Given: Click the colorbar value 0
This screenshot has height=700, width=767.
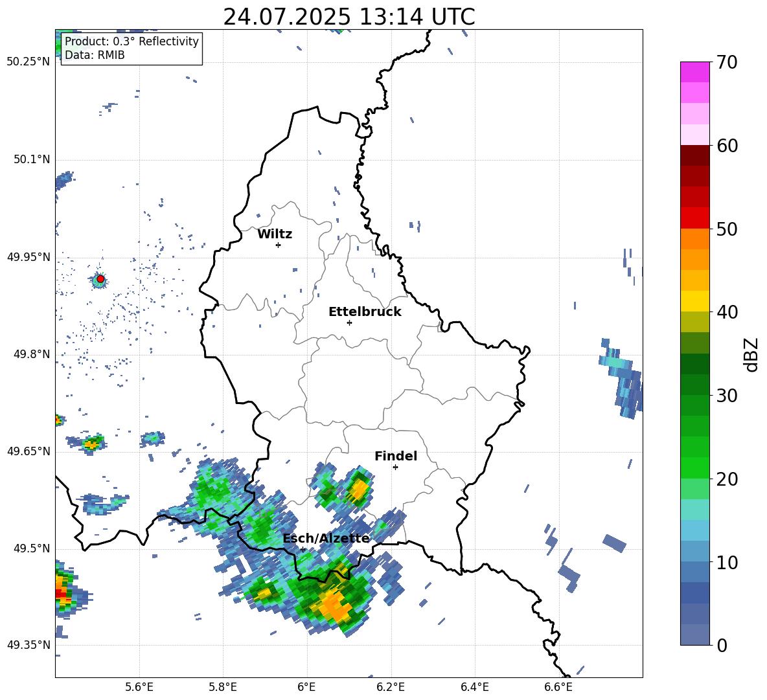Looking at the screenshot, I should [x=722, y=645].
